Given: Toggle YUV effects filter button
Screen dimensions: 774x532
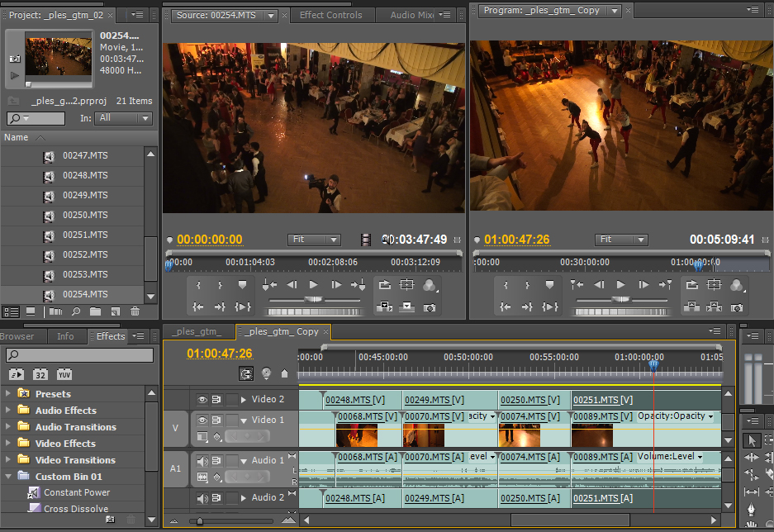Looking at the screenshot, I should pos(64,374).
